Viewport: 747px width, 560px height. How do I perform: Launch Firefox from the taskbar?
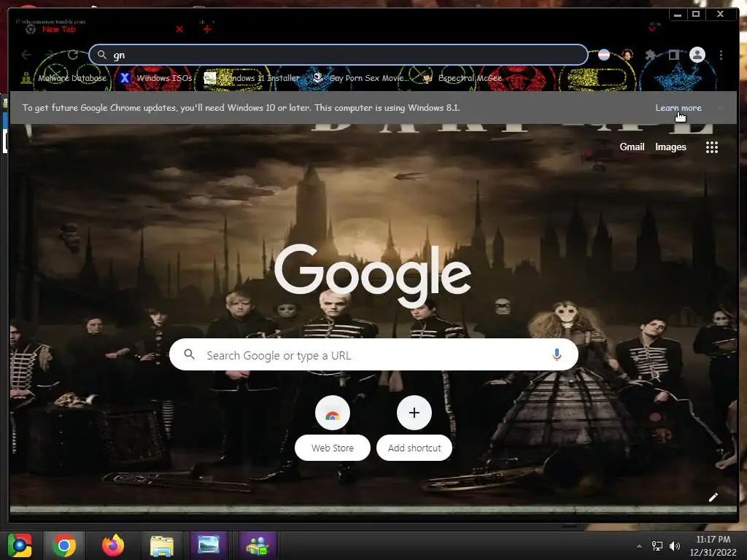click(113, 545)
